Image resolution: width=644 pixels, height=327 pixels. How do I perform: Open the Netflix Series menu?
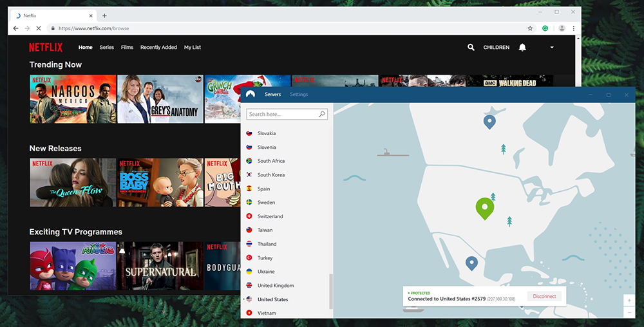(x=106, y=47)
